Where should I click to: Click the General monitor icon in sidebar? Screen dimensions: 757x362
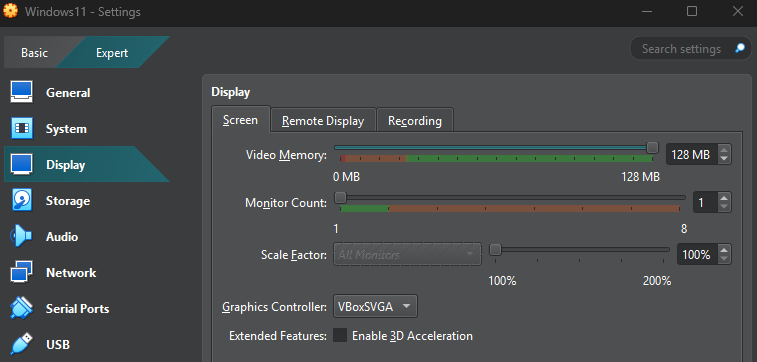point(22,92)
